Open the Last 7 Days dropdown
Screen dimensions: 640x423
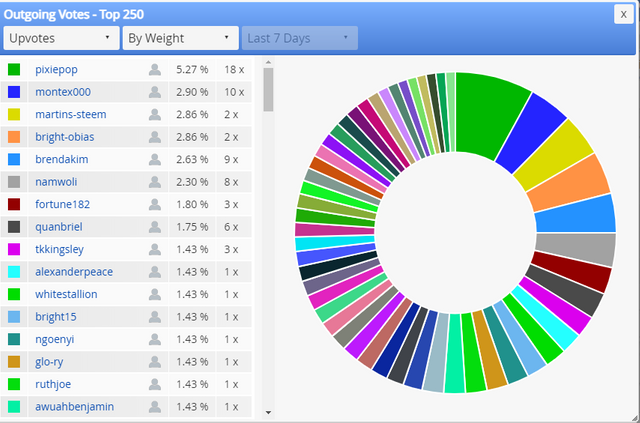pyautogui.click(x=300, y=38)
